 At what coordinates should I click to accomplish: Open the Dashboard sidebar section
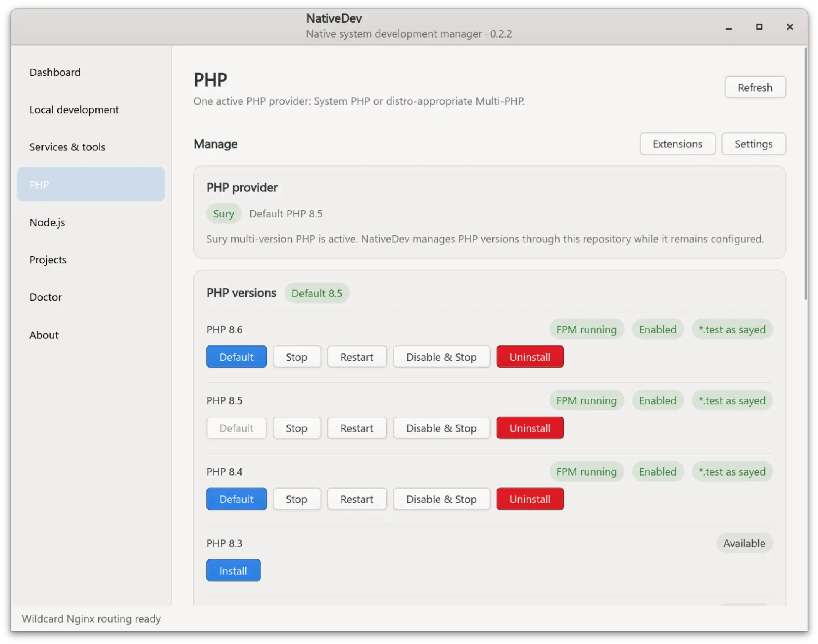pyautogui.click(x=91, y=72)
